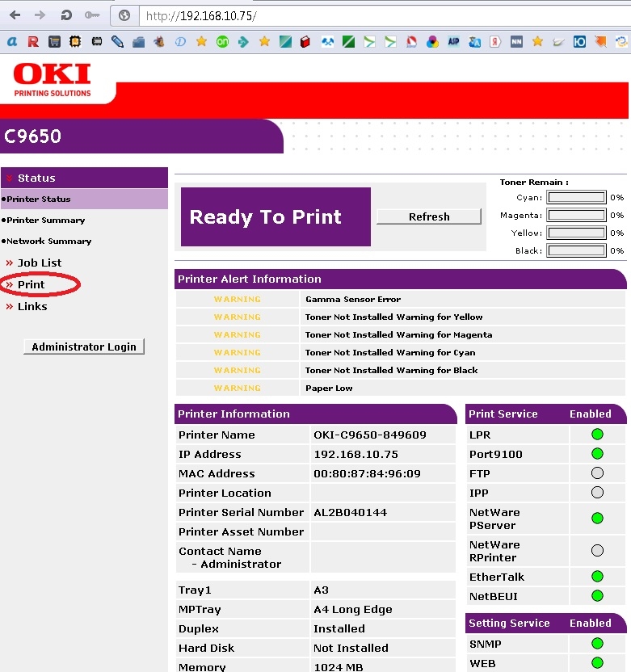Click the 'NetBEUI' service label
The width and height of the screenshot is (631, 672).
[494, 596]
